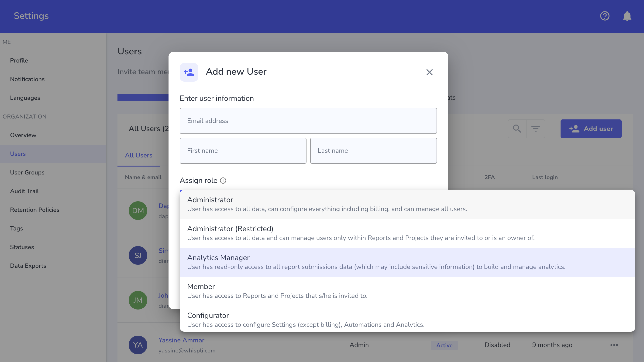The height and width of the screenshot is (362, 644).
Task: Click the add-user icon in the dialog header
Action: pos(189,72)
